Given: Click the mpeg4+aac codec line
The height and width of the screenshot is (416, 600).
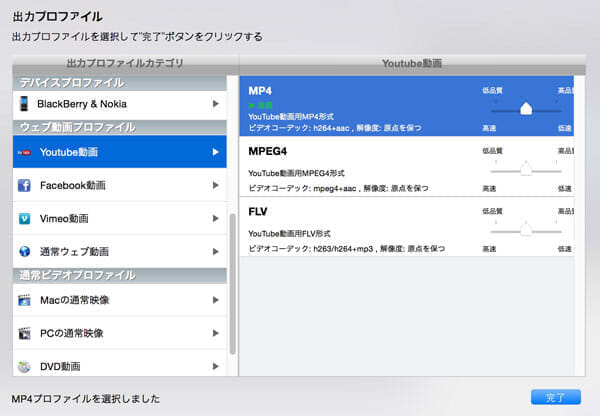Looking at the screenshot, I should click(338, 188).
